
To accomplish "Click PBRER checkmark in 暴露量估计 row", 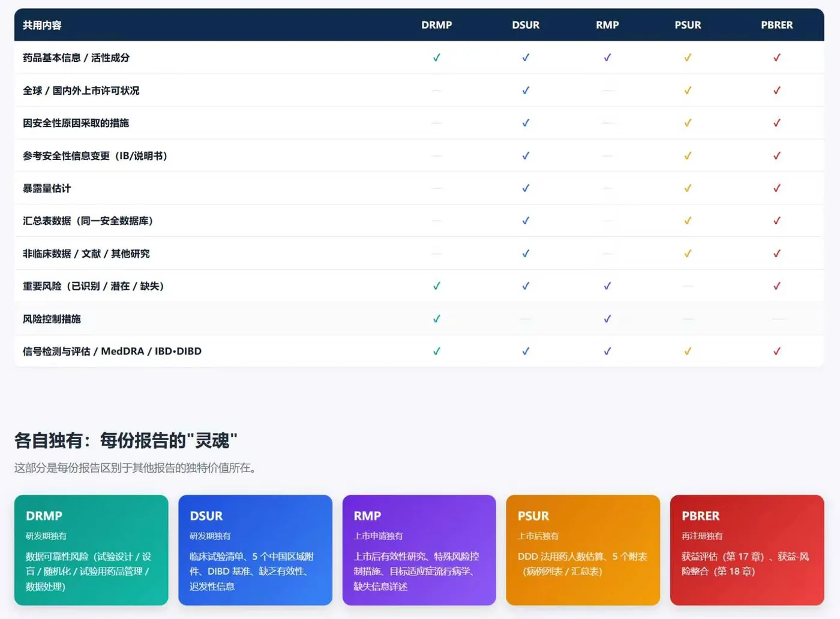I will pos(777,188).
